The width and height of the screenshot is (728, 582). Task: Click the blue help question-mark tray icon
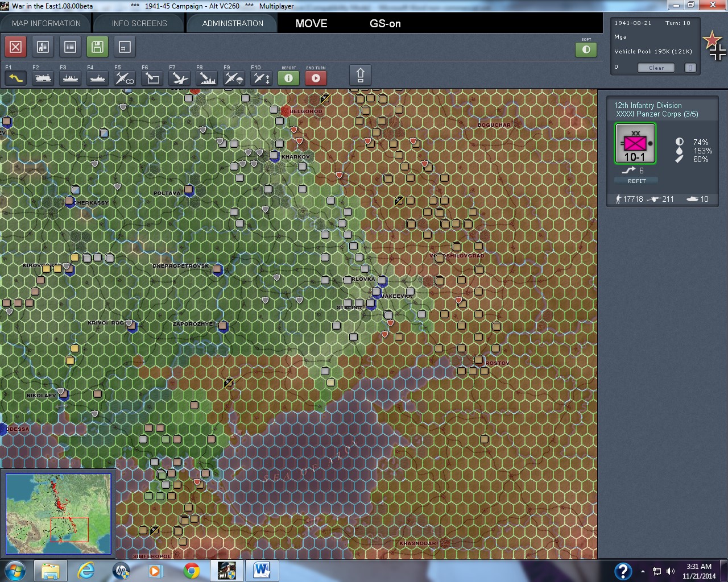click(x=623, y=571)
